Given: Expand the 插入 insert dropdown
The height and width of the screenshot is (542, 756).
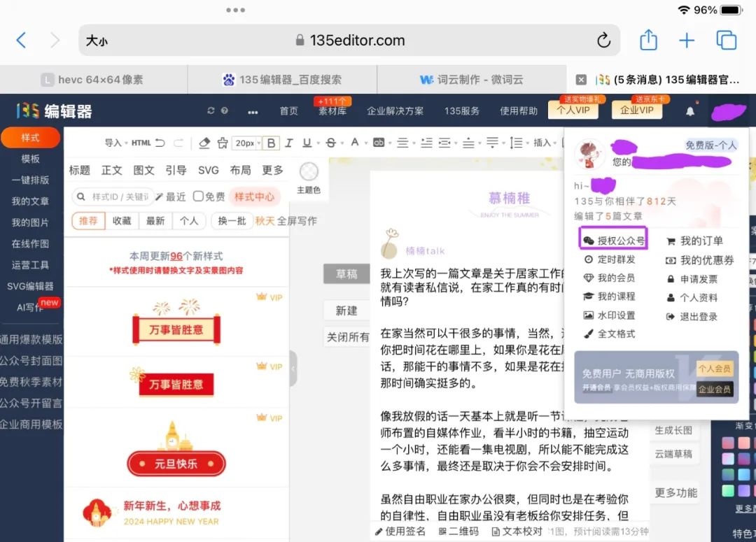Looking at the screenshot, I should pos(545,143).
